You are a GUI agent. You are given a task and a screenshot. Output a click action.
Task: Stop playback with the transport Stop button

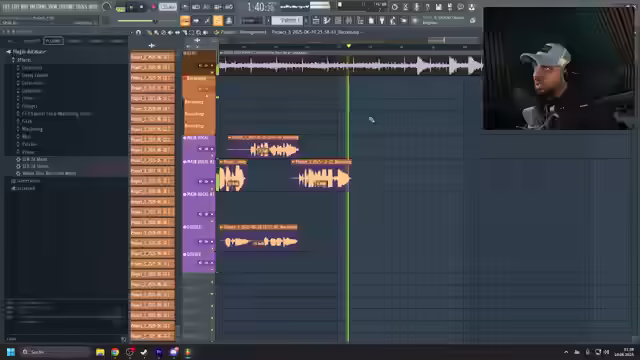141,7
